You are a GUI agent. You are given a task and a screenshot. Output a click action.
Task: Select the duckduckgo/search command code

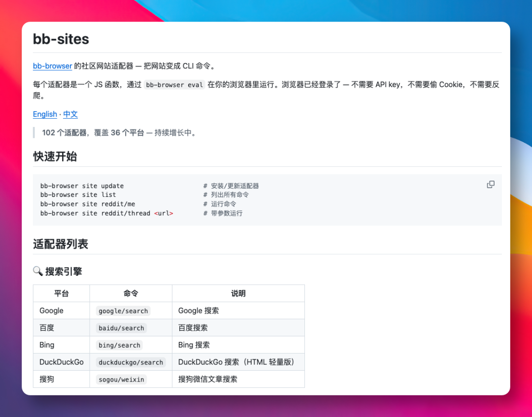click(131, 362)
